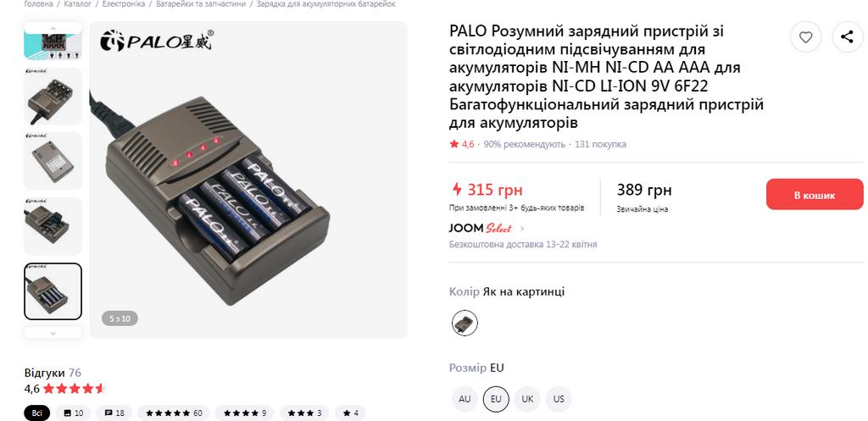This screenshot has width=868, height=421.
Task: Select UK plug size option
Action: (x=527, y=398)
